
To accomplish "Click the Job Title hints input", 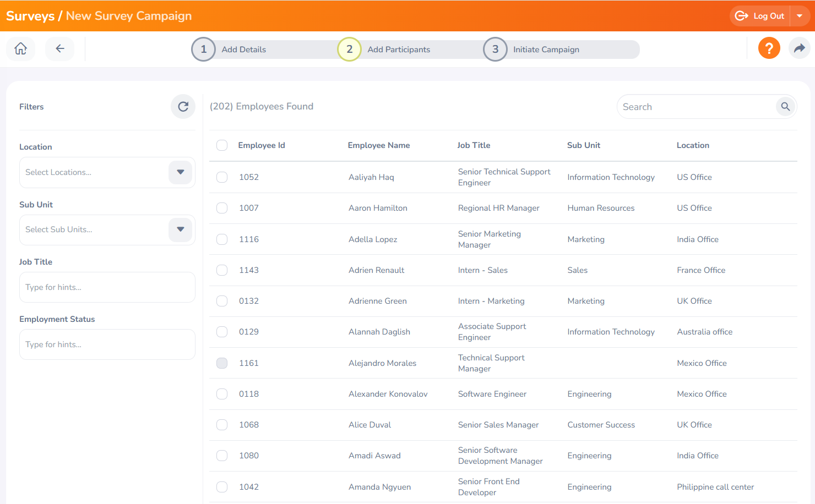I will tap(107, 287).
